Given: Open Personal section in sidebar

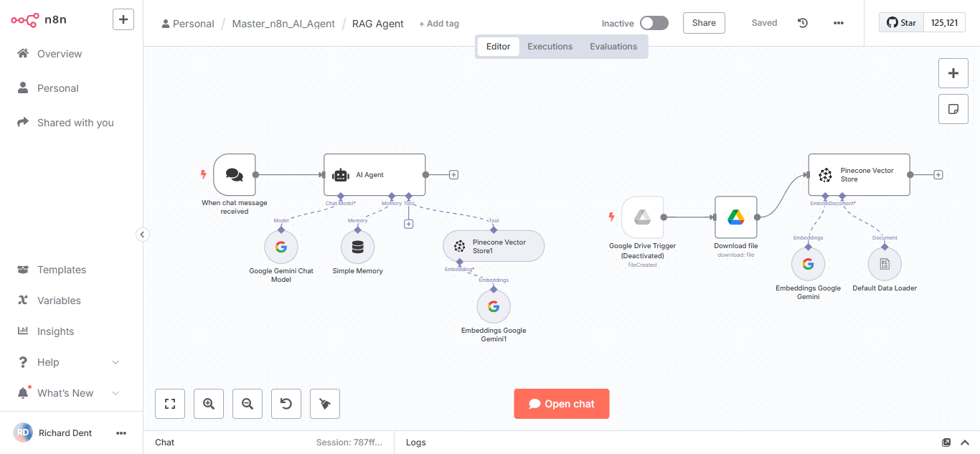Looking at the screenshot, I should 58,88.
